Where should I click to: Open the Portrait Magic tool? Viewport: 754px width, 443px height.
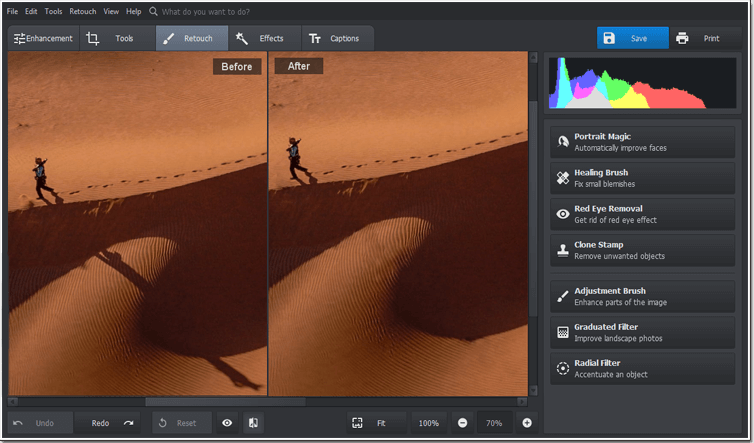pyautogui.click(x=642, y=142)
